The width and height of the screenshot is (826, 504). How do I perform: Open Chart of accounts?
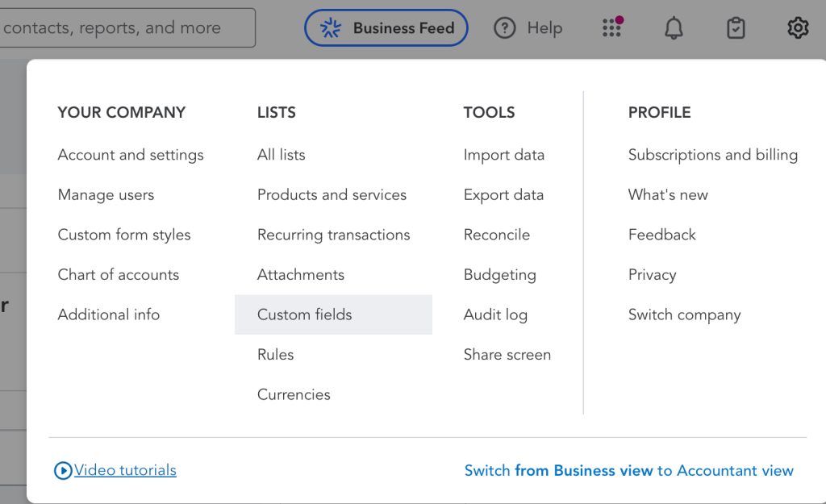pos(119,275)
